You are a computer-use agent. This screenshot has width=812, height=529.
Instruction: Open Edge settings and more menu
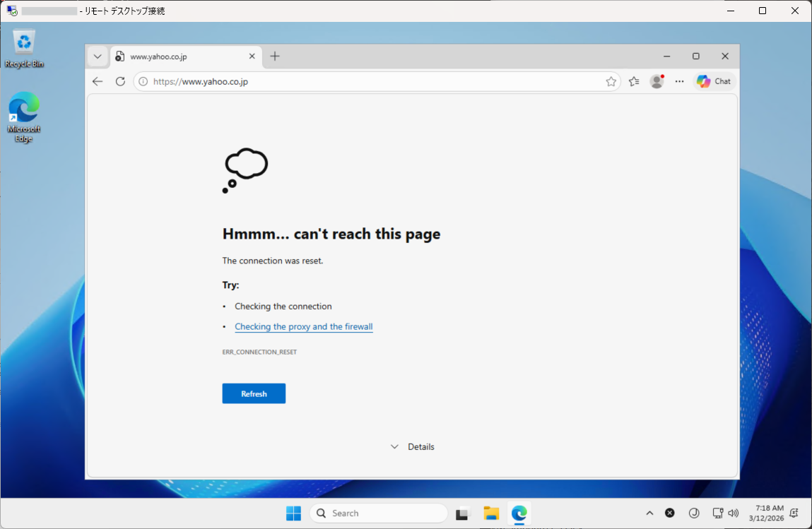click(679, 81)
